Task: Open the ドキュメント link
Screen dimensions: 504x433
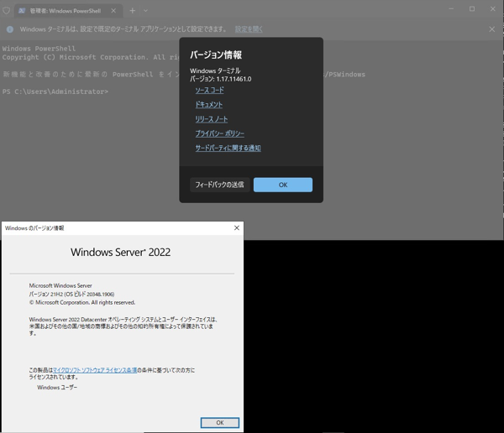Action: (209, 105)
